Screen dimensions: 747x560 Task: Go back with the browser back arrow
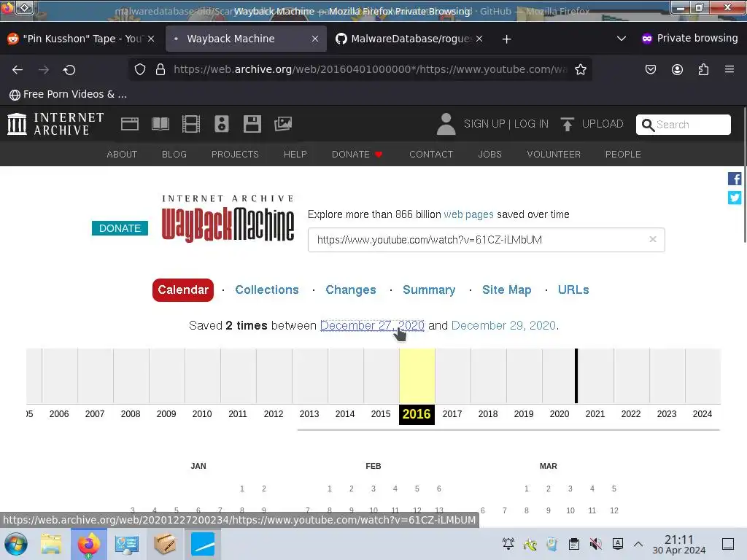click(18, 70)
